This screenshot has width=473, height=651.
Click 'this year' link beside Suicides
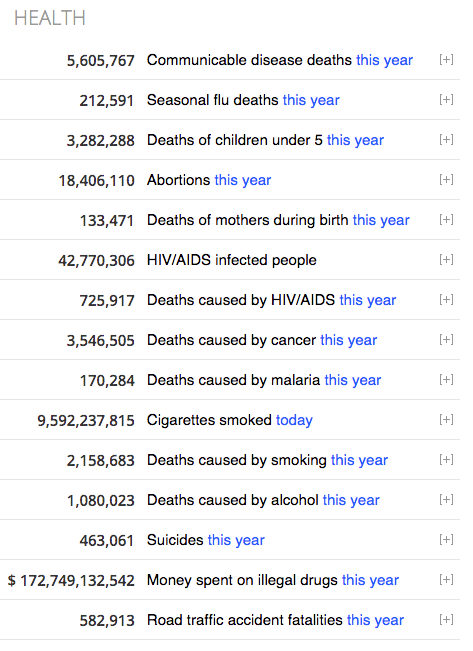[236, 541]
